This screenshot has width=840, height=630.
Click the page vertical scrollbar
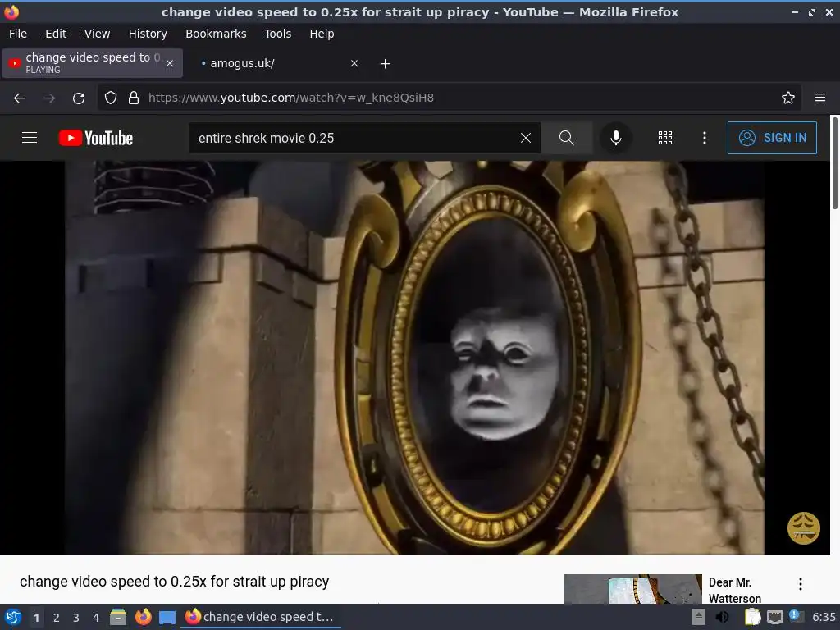[x=834, y=162]
